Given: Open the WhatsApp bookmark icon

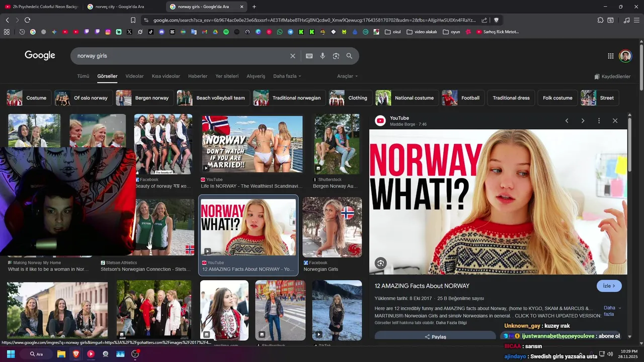Looking at the screenshot, I should point(280,32).
